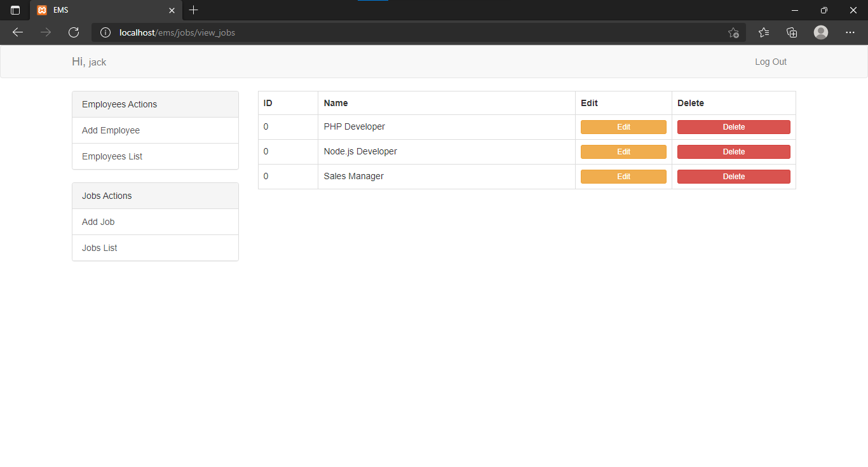868x467 pixels.
Task: Delete the Sales Manager job
Action: point(733,176)
